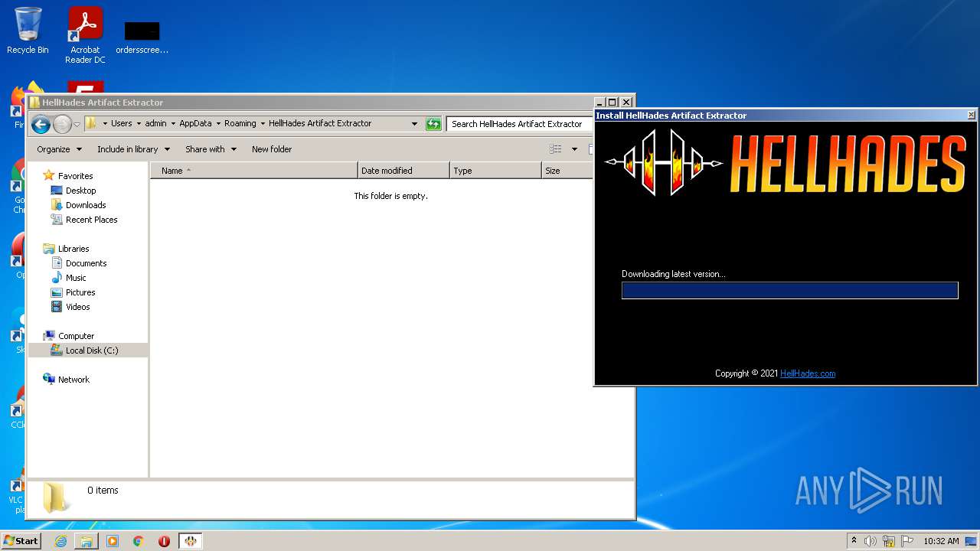Open the view options dropdown arrow

tap(574, 149)
